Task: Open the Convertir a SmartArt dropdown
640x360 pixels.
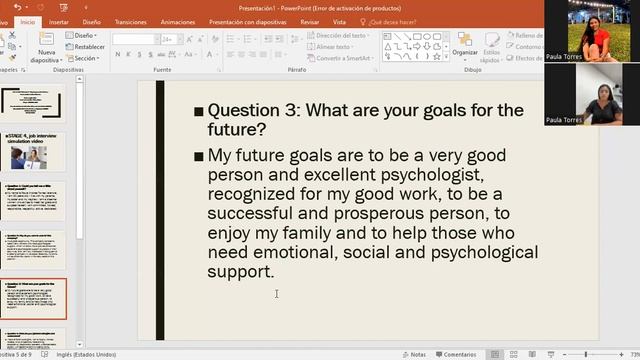Action: pos(341,58)
